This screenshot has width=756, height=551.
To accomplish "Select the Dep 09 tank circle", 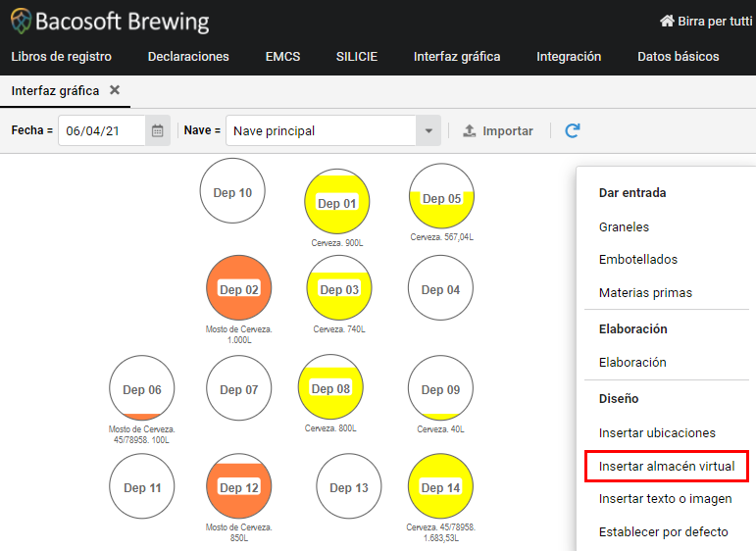I will pyautogui.click(x=440, y=388).
